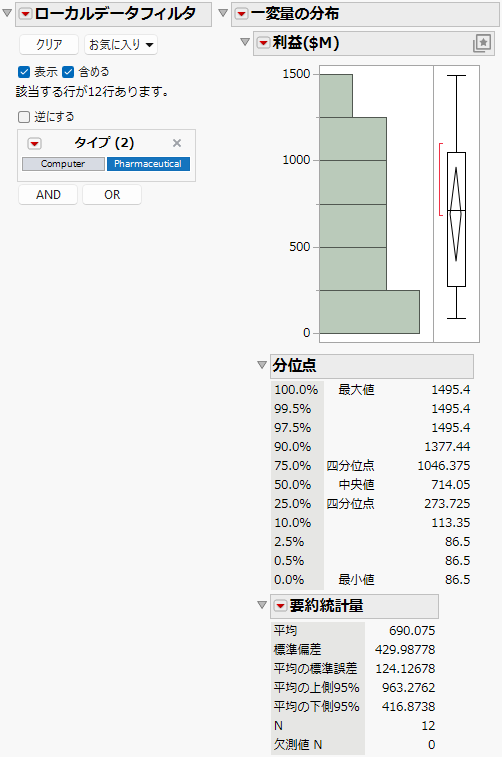This screenshot has width=502, height=757.
Task: Collapse the ローカルデータフィルタ panel
Action: (x=7, y=13)
